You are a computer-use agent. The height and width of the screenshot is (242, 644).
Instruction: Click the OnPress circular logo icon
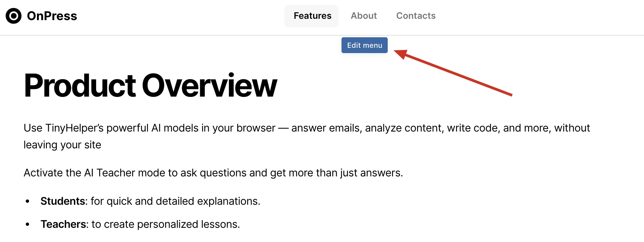click(x=14, y=16)
